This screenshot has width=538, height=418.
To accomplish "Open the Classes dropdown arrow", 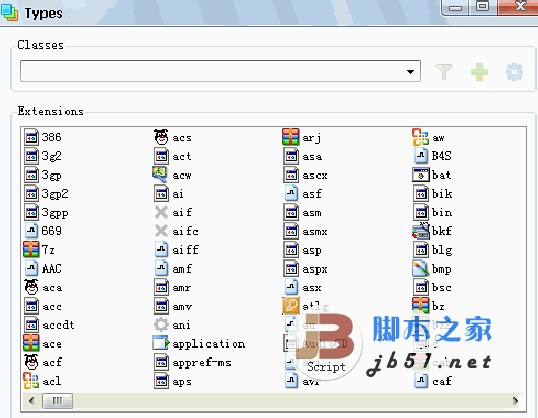I will tap(410, 72).
